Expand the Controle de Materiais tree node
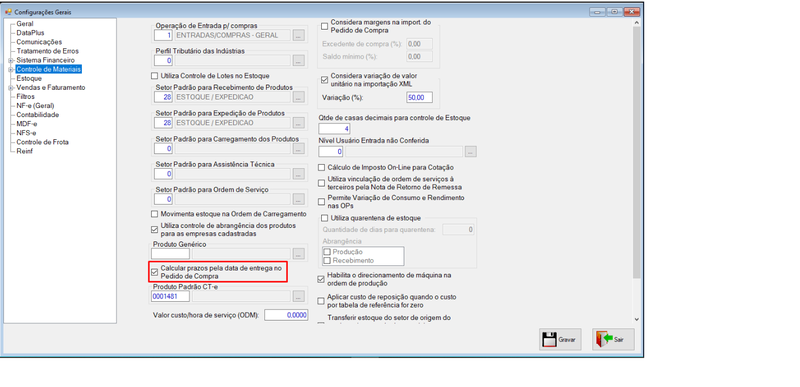Viewport: 800px width, 387px height. [x=9, y=69]
